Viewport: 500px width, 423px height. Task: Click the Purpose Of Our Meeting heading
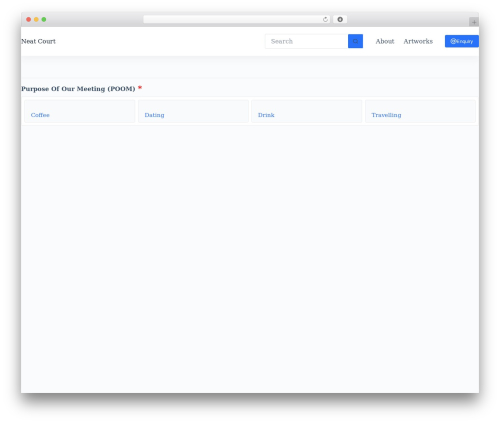(78, 89)
